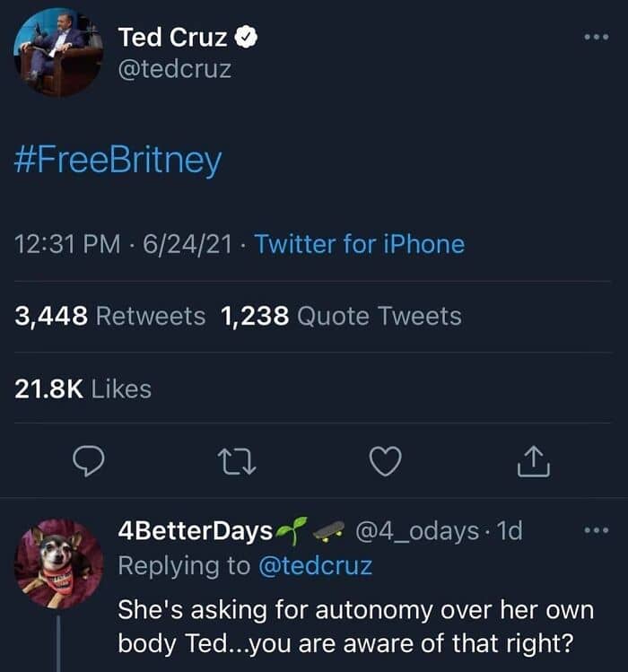Select the Ted Cruz display name
The image size is (628, 672).
coord(172,38)
